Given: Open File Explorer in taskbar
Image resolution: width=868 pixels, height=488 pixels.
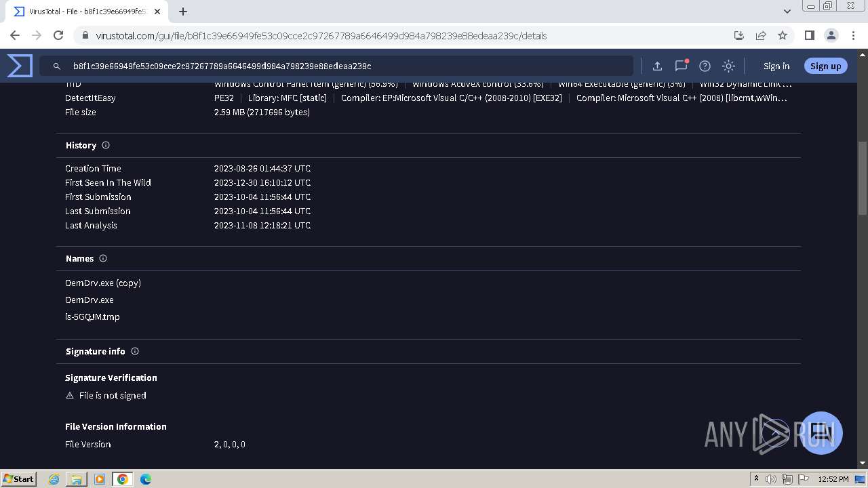Looking at the screenshot, I should pyautogui.click(x=77, y=479).
